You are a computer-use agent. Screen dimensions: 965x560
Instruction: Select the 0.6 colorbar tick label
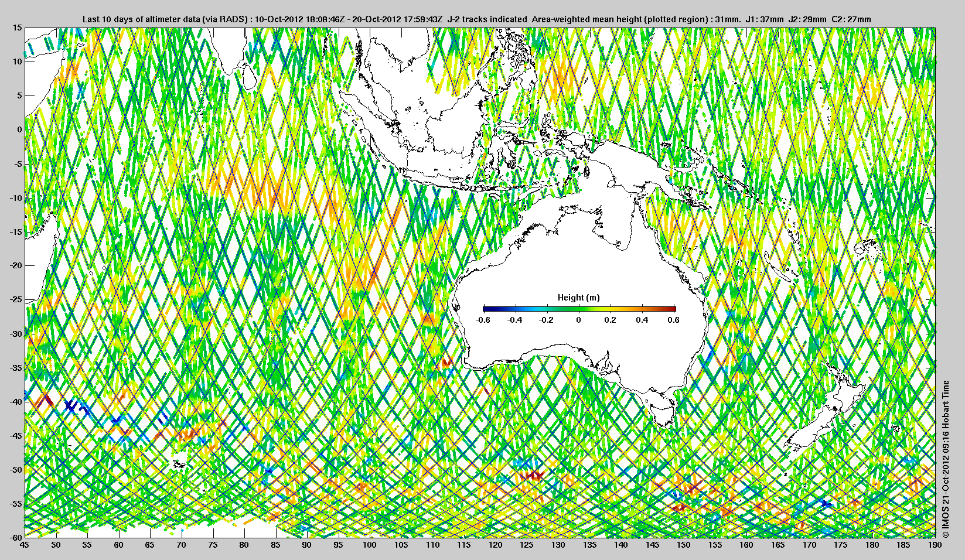pyautogui.click(x=674, y=320)
